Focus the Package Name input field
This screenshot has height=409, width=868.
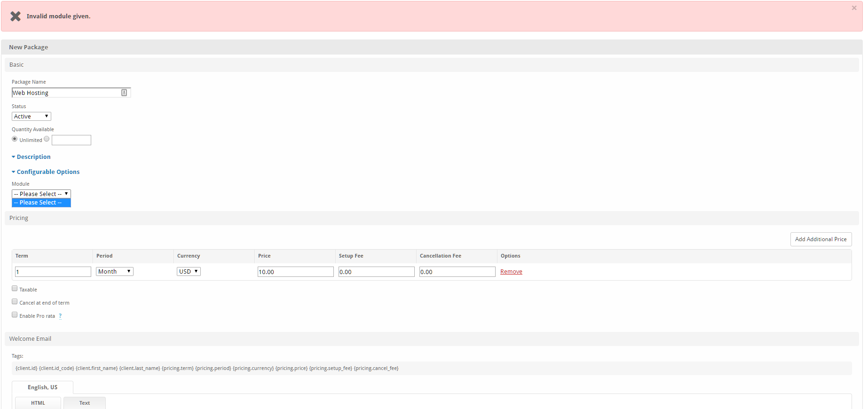pos(71,93)
